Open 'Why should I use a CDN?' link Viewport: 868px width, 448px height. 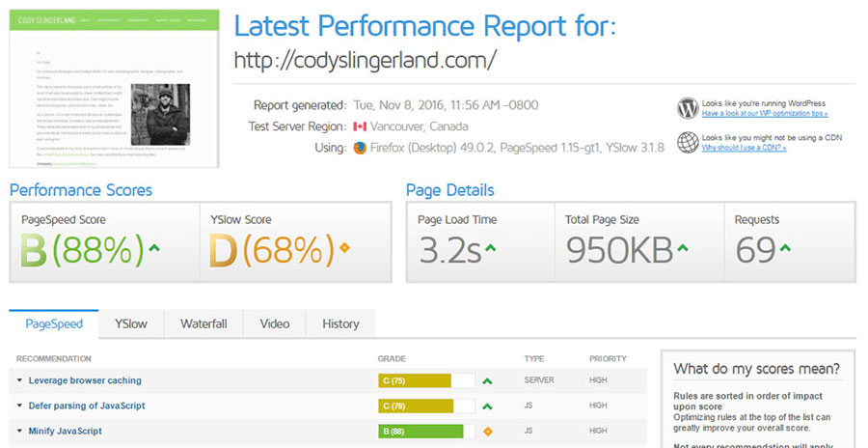[x=744, y=148]
